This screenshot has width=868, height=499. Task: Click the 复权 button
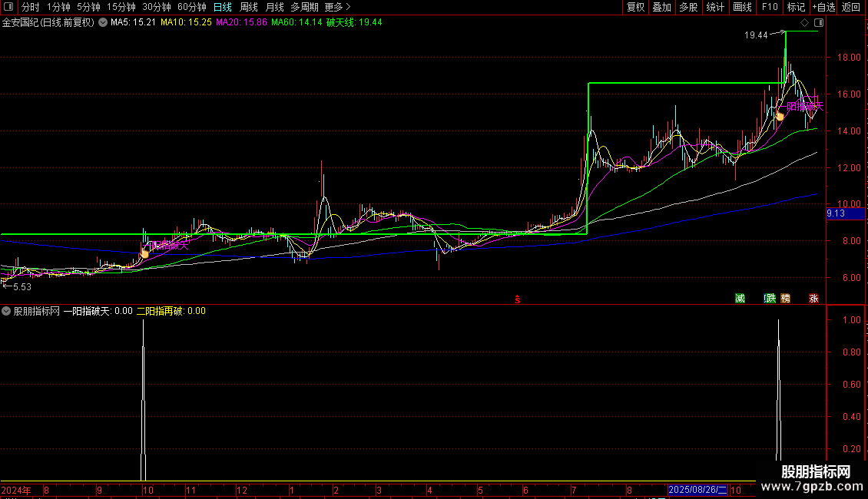tap(635, 7)
